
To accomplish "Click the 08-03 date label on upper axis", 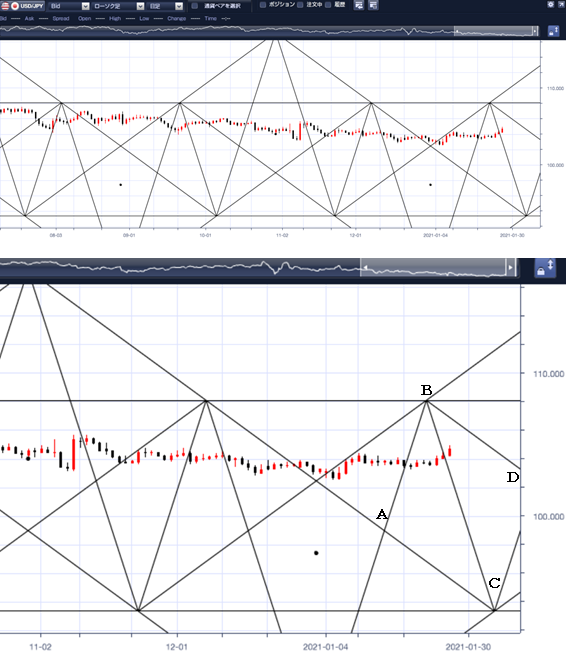I will [x=56, y=236].
